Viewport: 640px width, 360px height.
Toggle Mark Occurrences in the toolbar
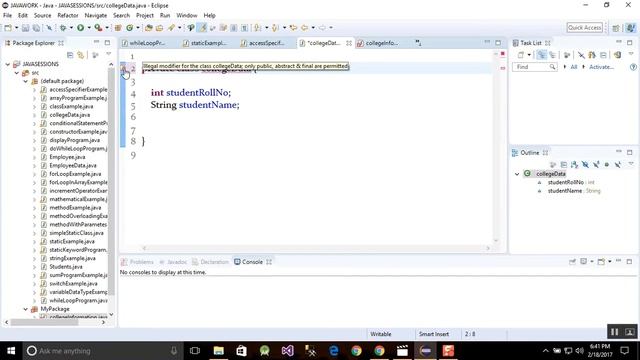click(203, 28)
